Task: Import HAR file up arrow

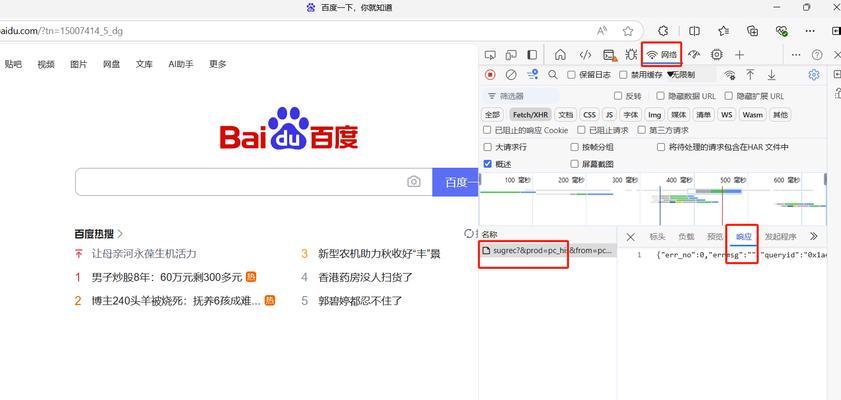Action: tap(751, 75)
